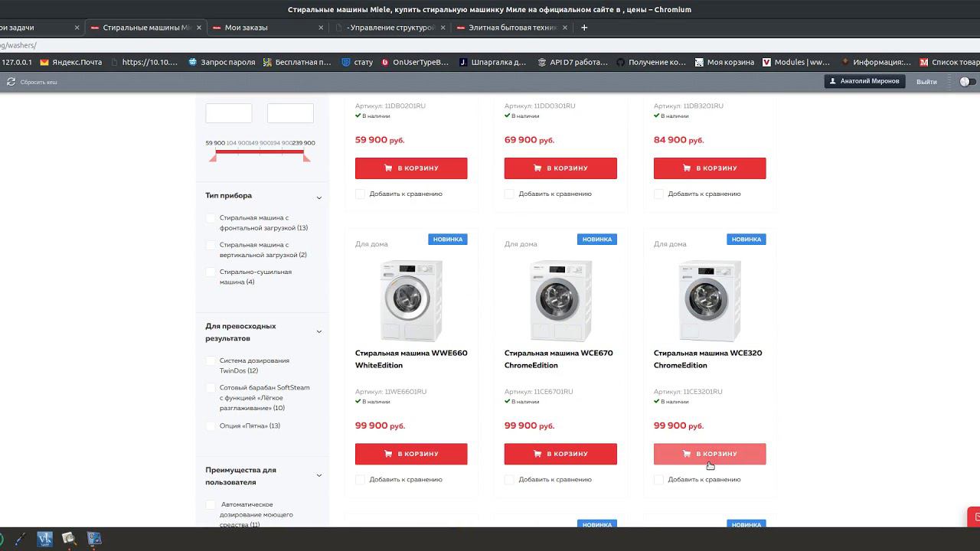The height and width of the screenshot is (551, 980).
Task: Click the Выйти logout button
Action: [x=926, y=81]
